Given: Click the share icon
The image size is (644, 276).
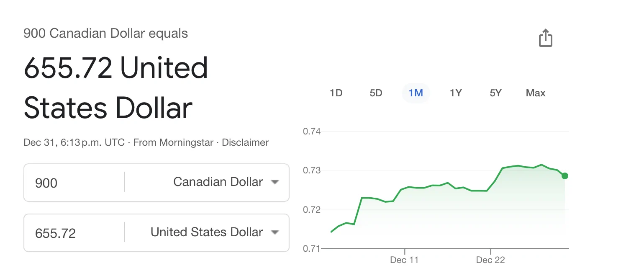Looking at the screenshot, I should (x=545, y=38).
